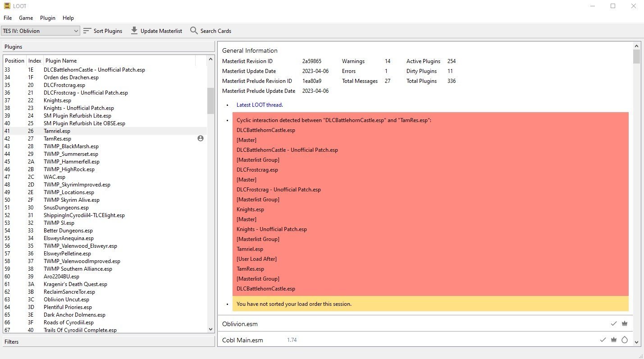
Task: Click the Total Plugins value 336
Action: tap(452, 81)
